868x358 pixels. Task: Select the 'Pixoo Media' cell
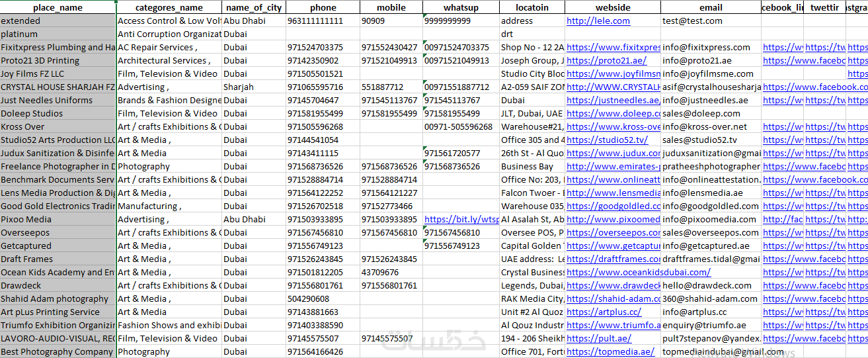coord(58,219)
